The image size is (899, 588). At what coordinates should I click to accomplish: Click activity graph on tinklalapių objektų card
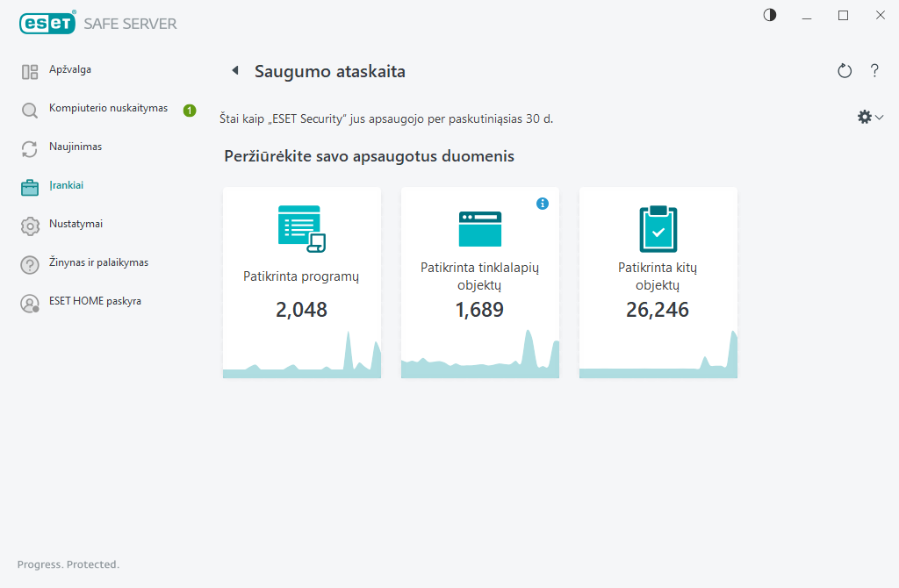(480, 354)
